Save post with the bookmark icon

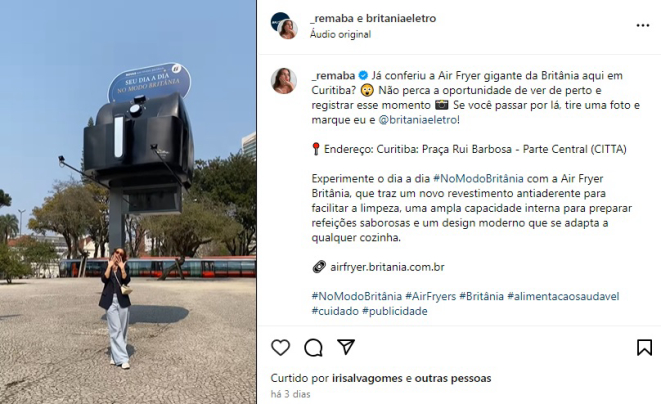(644, 347)
